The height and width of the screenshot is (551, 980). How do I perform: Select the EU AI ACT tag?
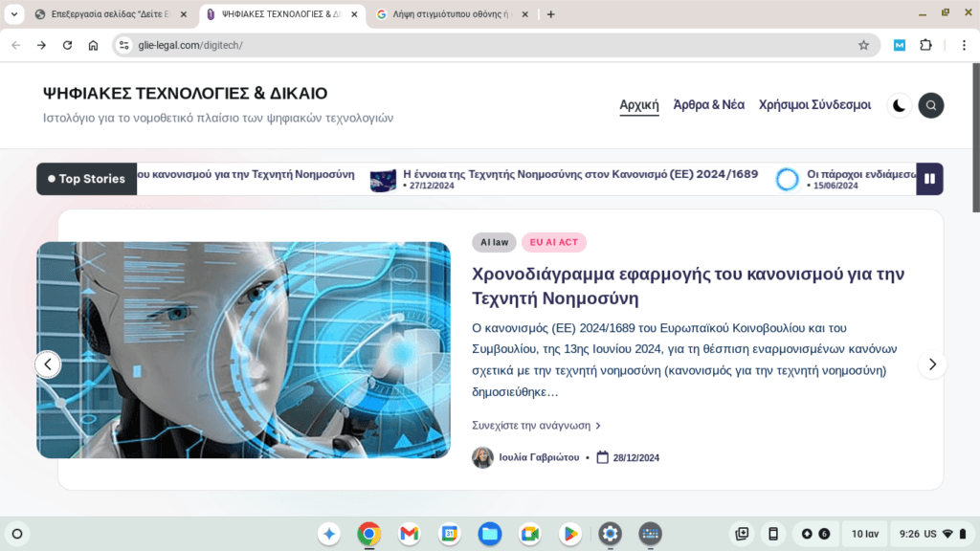[x=553, y=242]
